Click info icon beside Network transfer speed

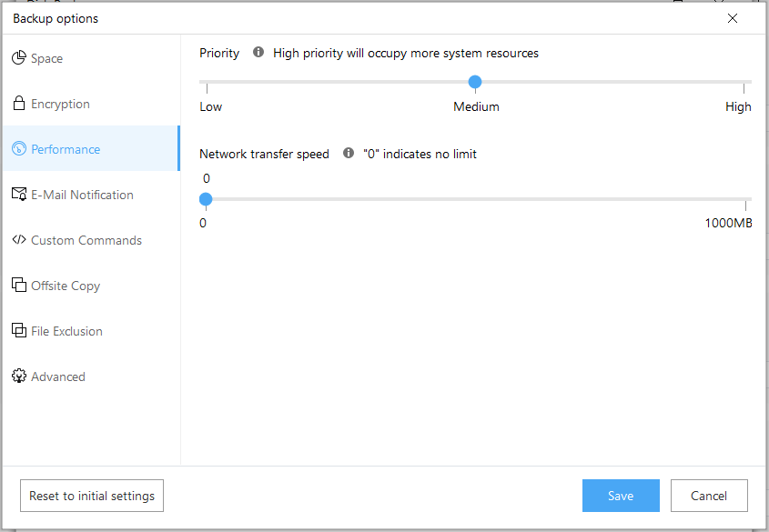tap(349, 153)
